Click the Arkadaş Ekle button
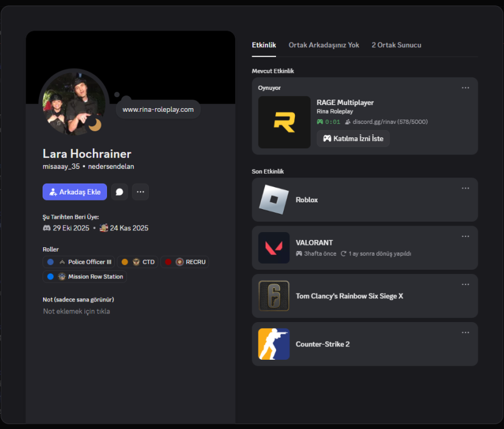This screenshot has height=429, width=504. pyautogui.click(x=75, y=192)
